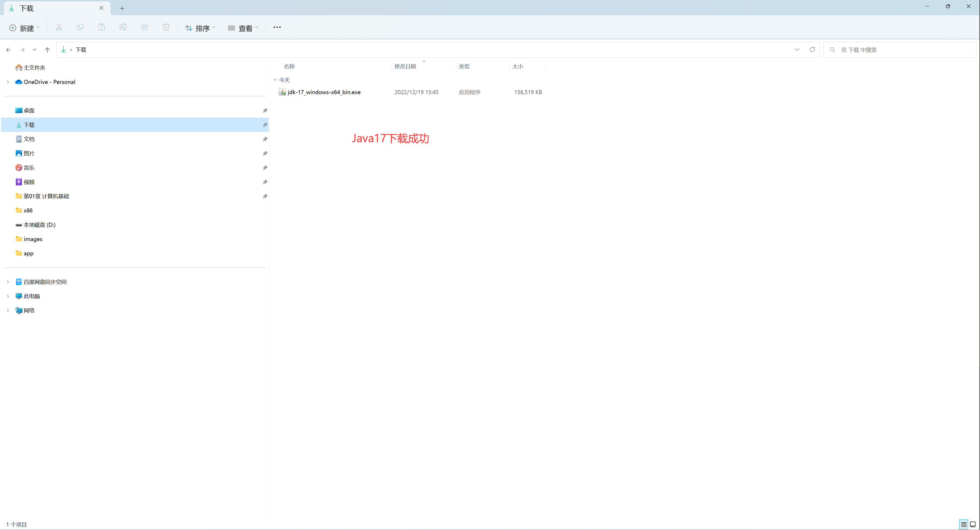Click the Copy icon in toolbar
This screenshot has width=980, height=530.
(x=80, y=27)
